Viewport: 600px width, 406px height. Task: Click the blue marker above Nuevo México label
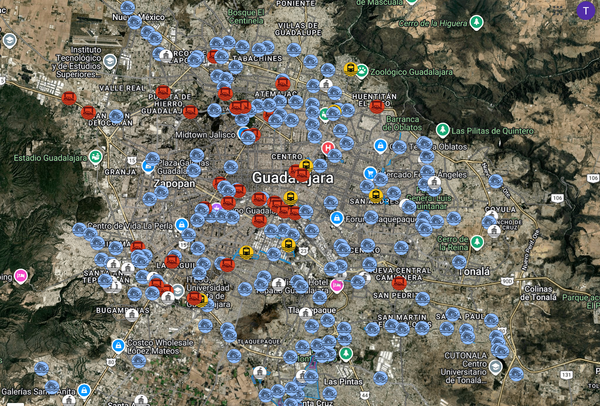pos(128,8)
